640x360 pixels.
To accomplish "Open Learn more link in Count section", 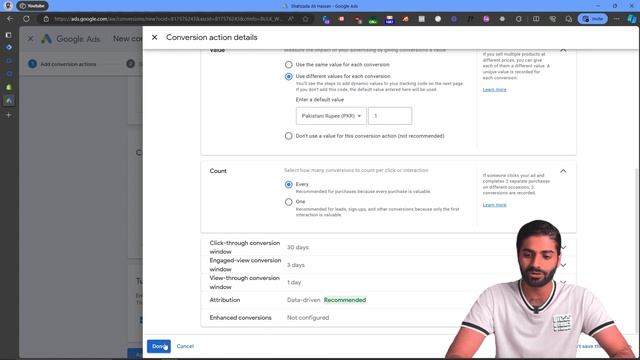I will tap(494, 205).
